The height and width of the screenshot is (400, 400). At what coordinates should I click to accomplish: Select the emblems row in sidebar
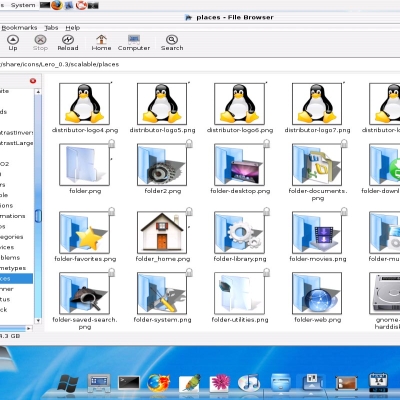[10, 258]
